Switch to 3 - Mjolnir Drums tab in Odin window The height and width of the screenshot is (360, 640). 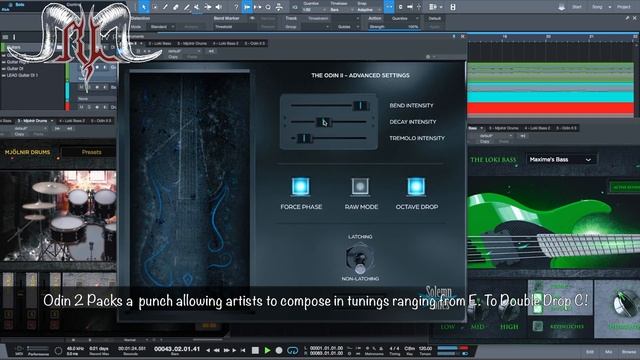[192, 43]
